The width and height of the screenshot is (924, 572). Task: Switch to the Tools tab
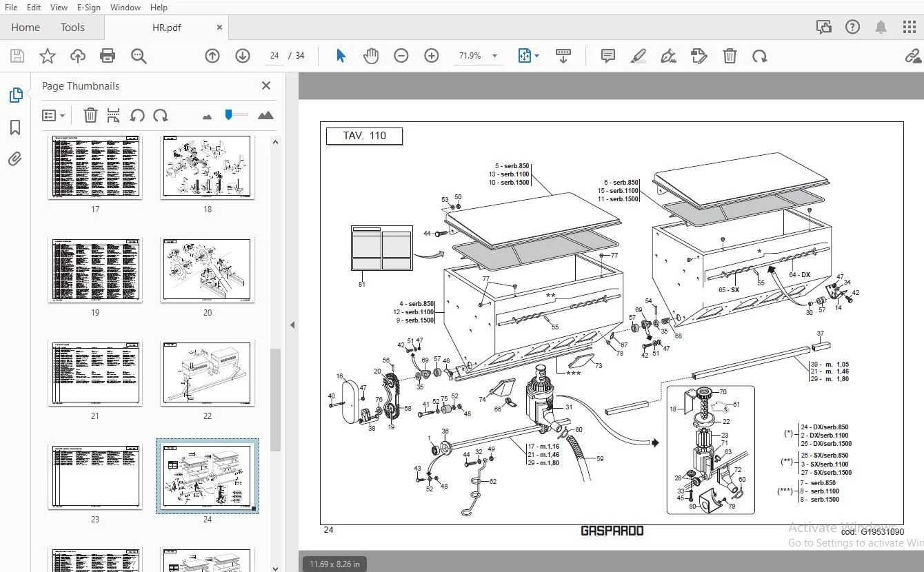tap(72, 28)
